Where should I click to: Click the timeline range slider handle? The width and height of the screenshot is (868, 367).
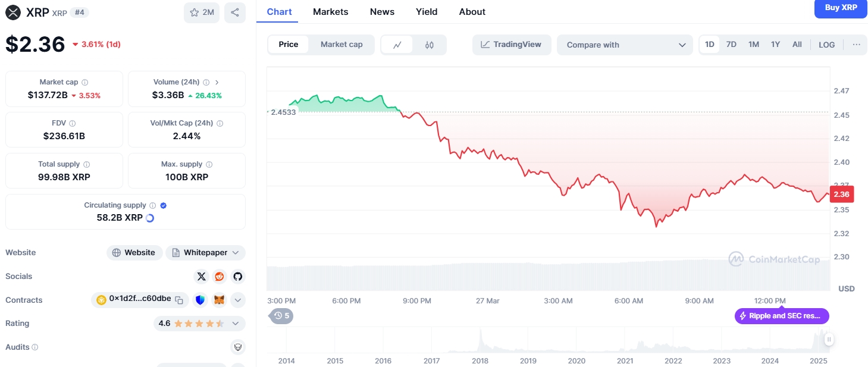829,340
